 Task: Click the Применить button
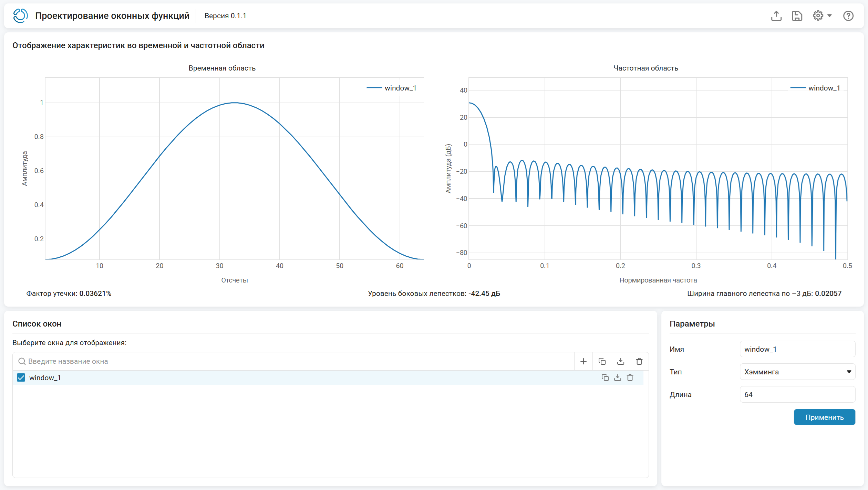[824, 417]
